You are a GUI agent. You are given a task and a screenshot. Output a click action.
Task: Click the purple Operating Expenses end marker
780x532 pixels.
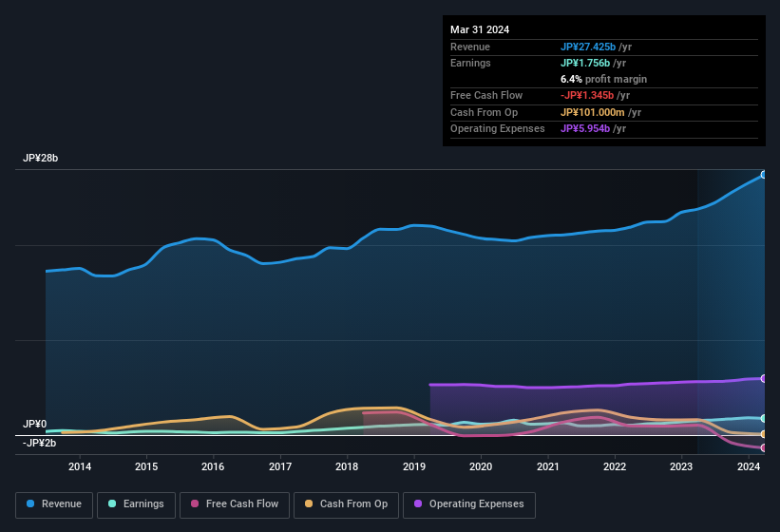pyautogui.click(x=763, y=378)
